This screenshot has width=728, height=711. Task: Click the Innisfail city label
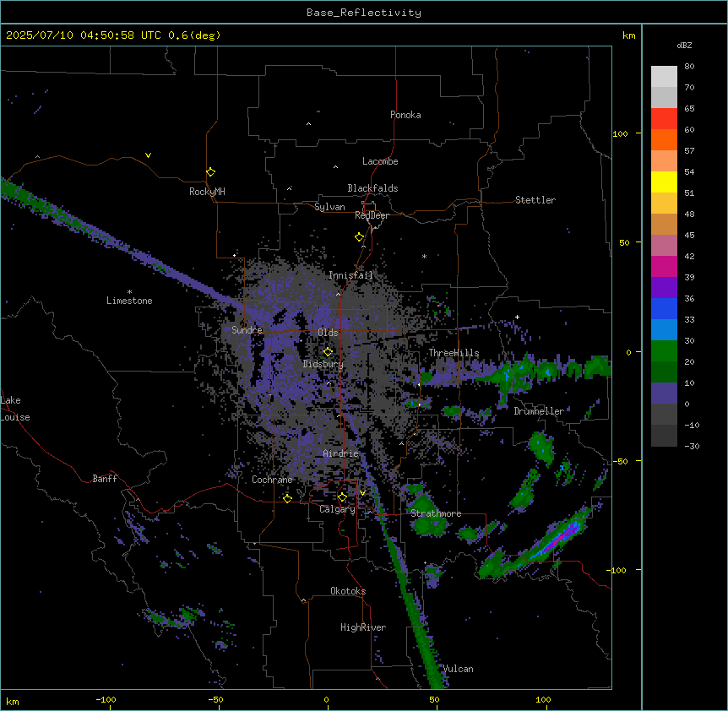[350, 275]
